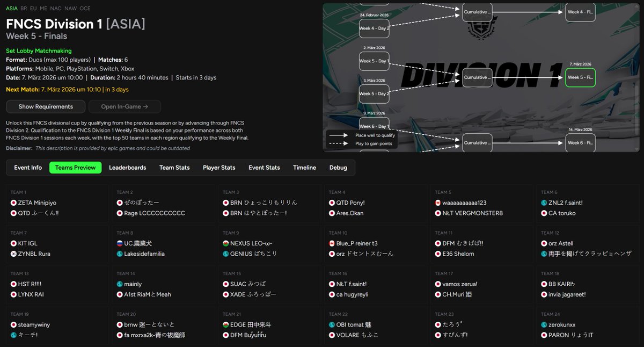644x347 pixels.
Task: Open the Debug tab
Action: point(338,168)
